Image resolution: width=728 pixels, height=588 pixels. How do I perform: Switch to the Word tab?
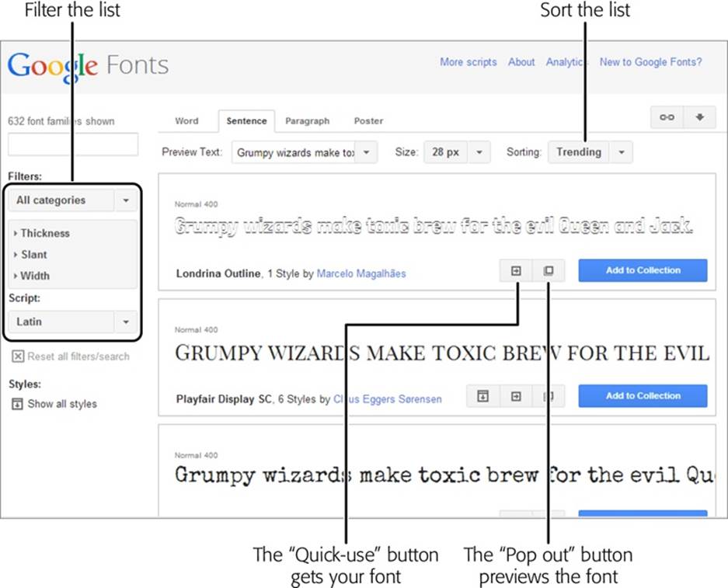[186, 121]
